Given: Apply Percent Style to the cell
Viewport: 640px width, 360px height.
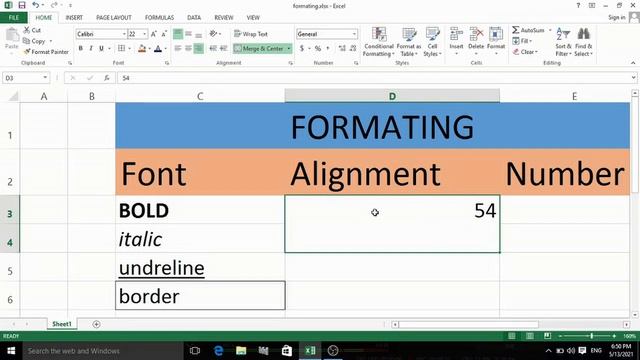Looking at the screenshot, I should pos(318,48).
